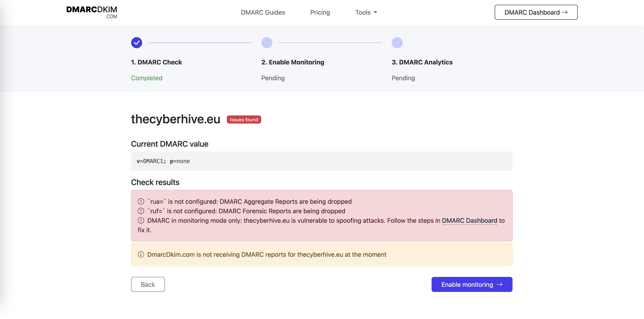Go to the Pricing page
The height and width of the screenshot is (319, 644).
pos(320,12)
